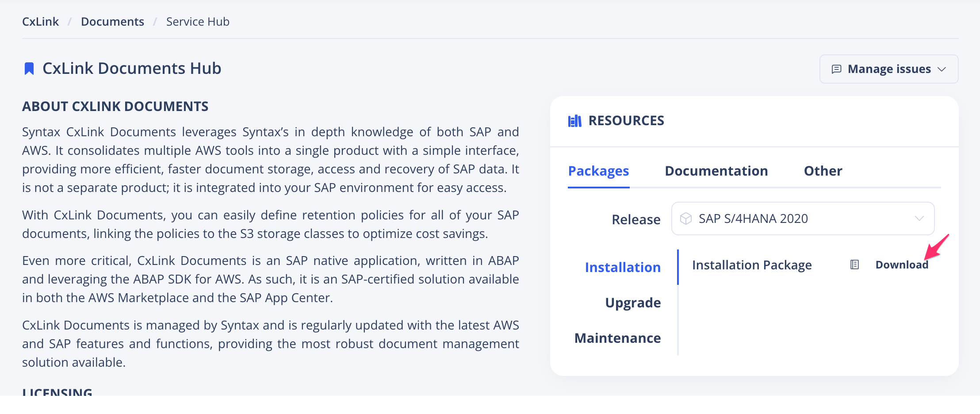Go back to CxLink via breadcrumb
The height and width of the screenshot is (414, 980).
point(40,21)
